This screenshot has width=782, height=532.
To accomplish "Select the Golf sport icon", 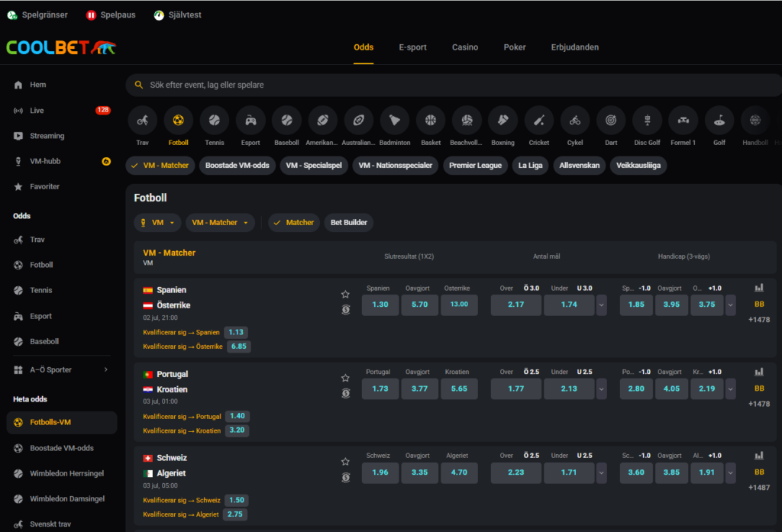I will (x=719, y=120).
